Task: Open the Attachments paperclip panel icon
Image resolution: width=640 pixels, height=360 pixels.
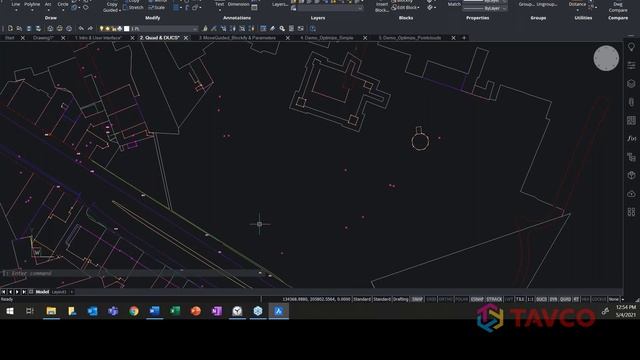Action: point(631,102)
